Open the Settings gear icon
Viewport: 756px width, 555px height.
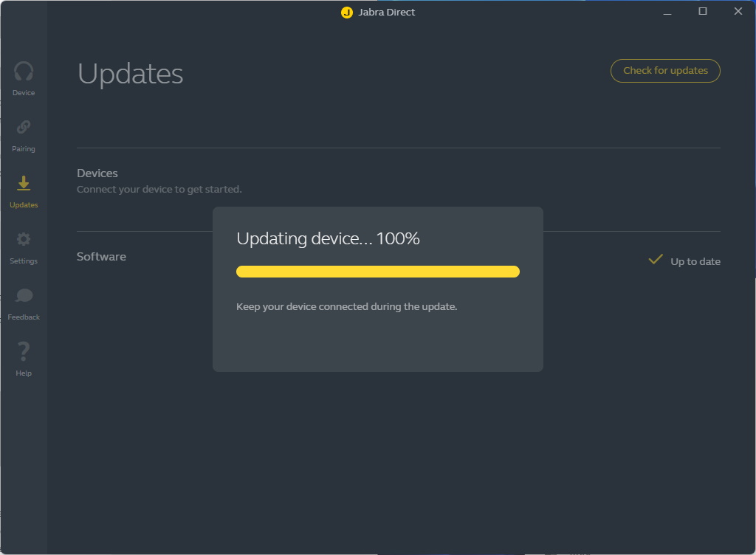click(x=24, y=239)
